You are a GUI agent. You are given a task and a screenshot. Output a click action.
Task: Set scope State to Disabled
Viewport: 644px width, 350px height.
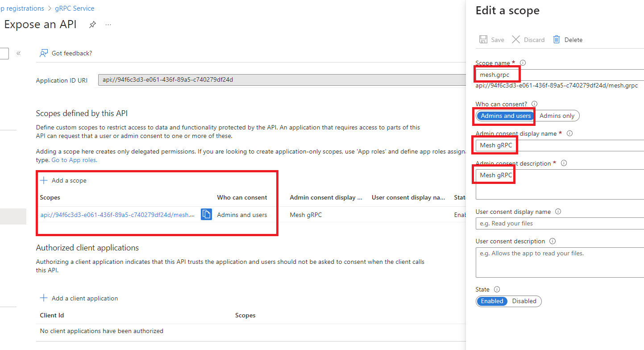[524, 301]
